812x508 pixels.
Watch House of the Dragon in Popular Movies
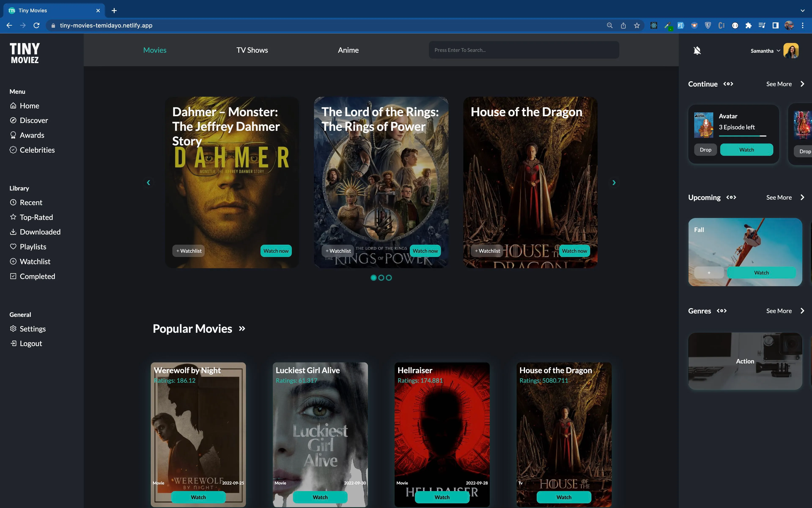click(564, 497)
